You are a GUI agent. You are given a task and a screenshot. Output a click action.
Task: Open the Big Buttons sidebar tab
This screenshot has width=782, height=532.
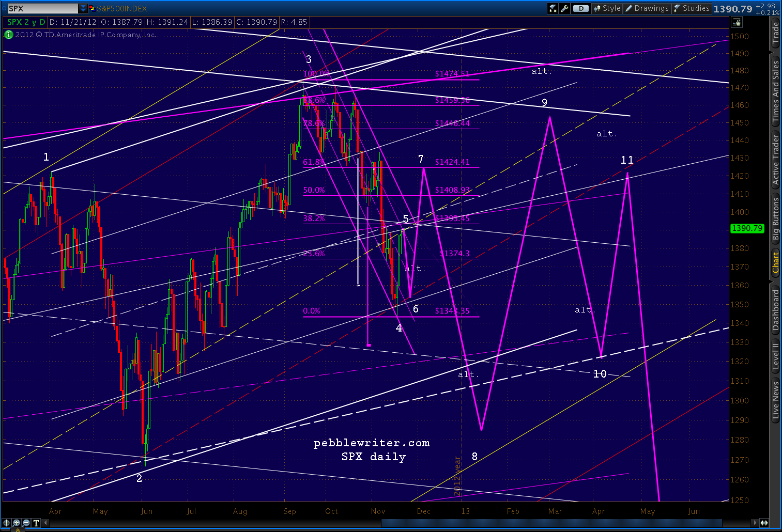point(776,217)
